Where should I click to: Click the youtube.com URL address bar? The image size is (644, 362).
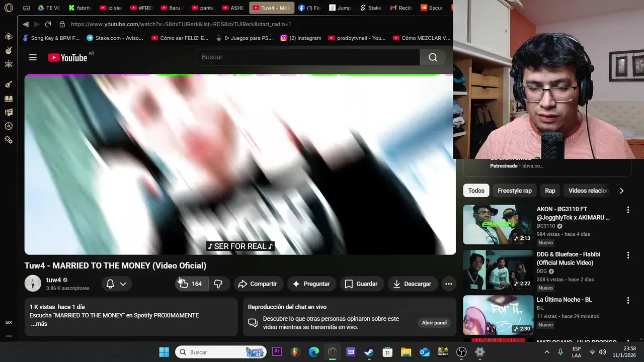coord(181,24)
